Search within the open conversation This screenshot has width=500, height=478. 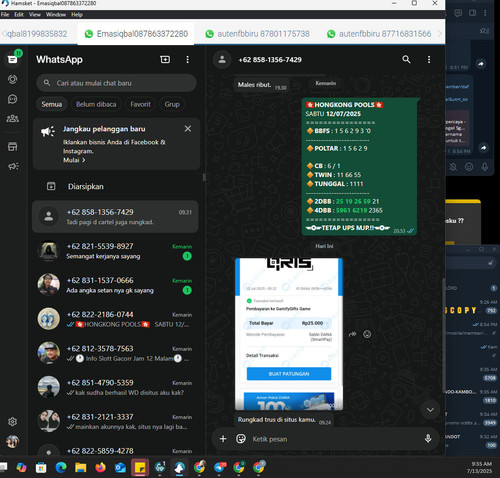point(406,59)
